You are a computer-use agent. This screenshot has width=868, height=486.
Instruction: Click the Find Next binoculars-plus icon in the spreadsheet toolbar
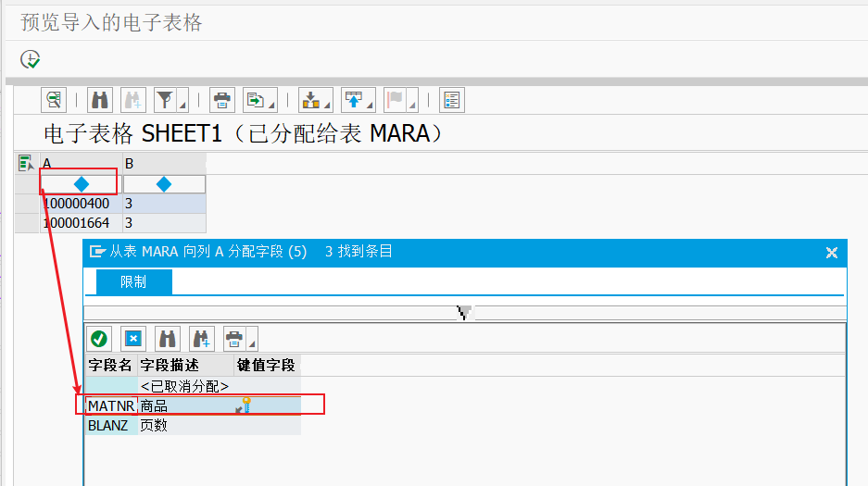132,100
